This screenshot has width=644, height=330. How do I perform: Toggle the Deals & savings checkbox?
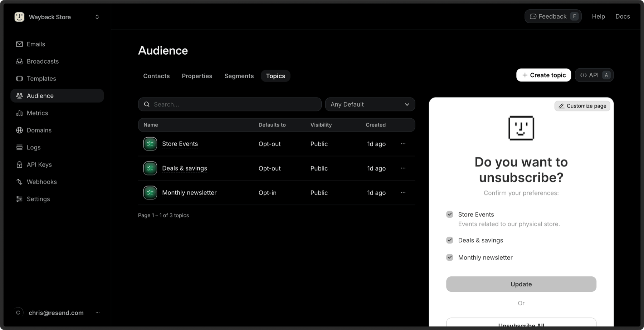click(x=450, y=240)
